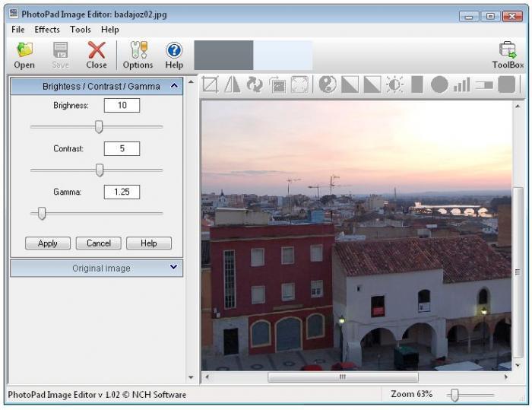Collapse the Brightess / Contrast / Gamma panel
This screenshot has width=532, height=410.
pyautogui.click(x=174, y=86)
